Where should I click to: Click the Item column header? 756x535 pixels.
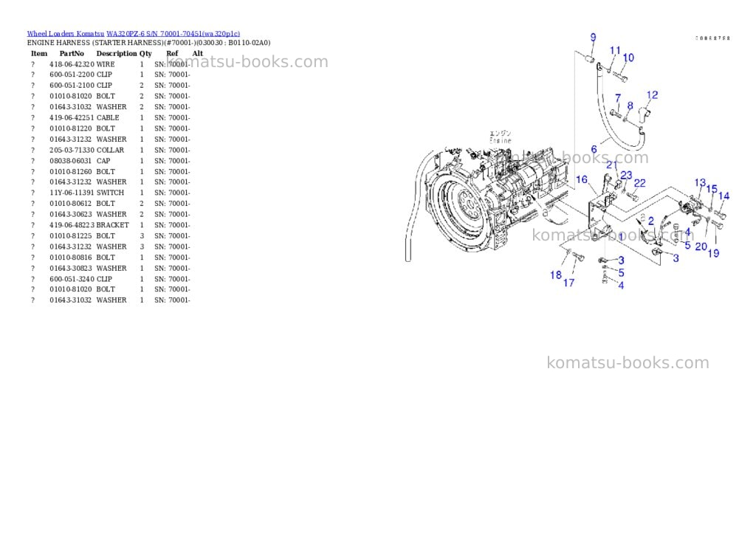(x=39, y=53)
